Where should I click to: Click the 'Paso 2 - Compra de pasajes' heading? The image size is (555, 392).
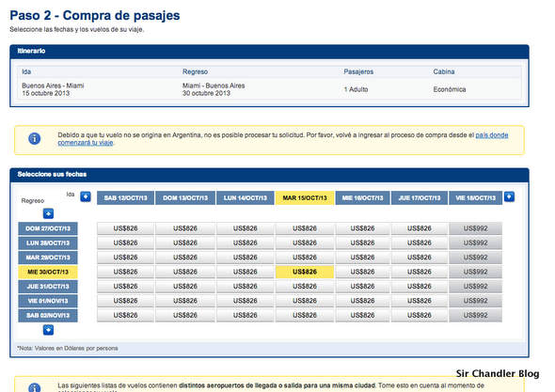[95, 16]
